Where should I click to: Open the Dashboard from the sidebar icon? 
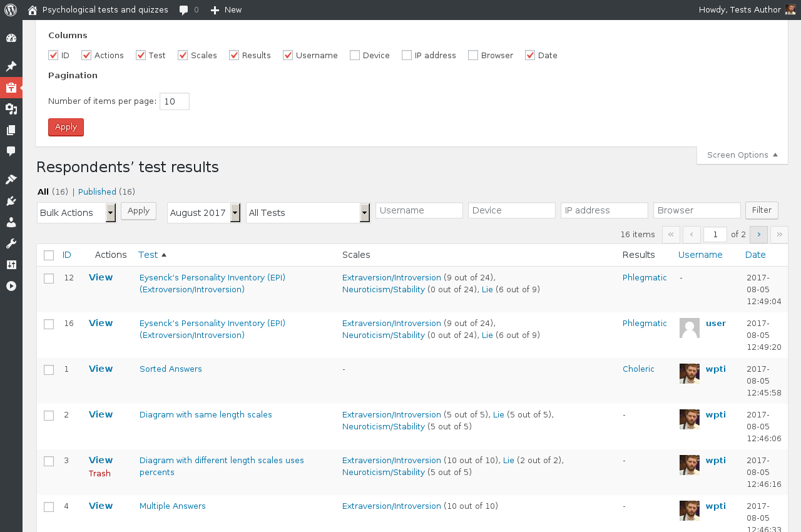pyautogui.click(x=11, y=38)
